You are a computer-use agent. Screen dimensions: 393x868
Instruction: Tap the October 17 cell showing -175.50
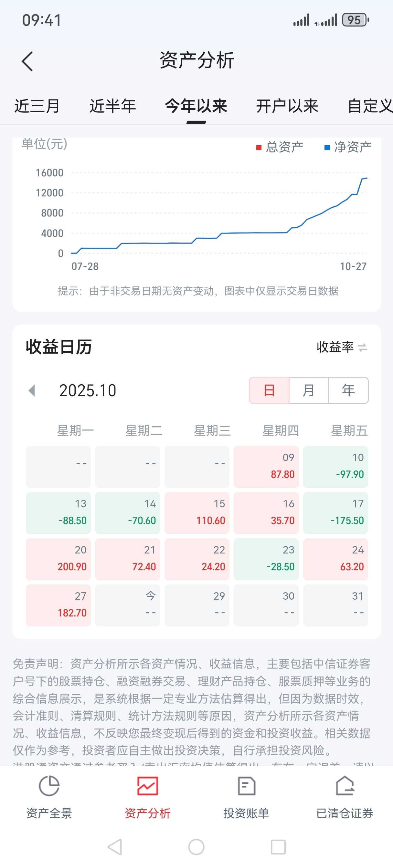tap(335, 513)
